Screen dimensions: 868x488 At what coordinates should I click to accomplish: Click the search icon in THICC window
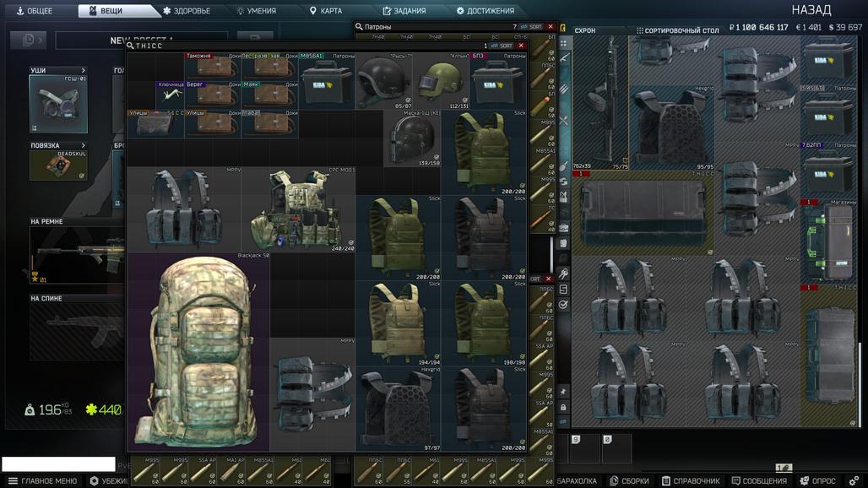click(x=131, y=46)
